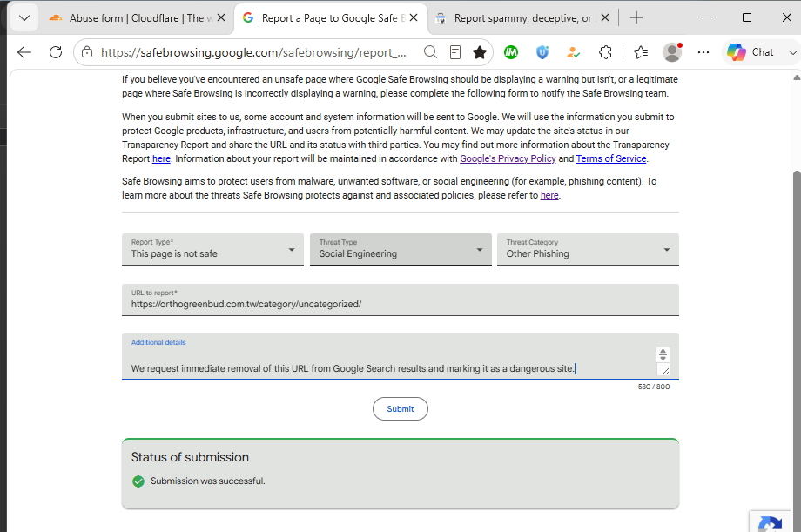The width and height of the screenshot is (801, 532).
Task: Maximize the browser window
Action: 747,18
